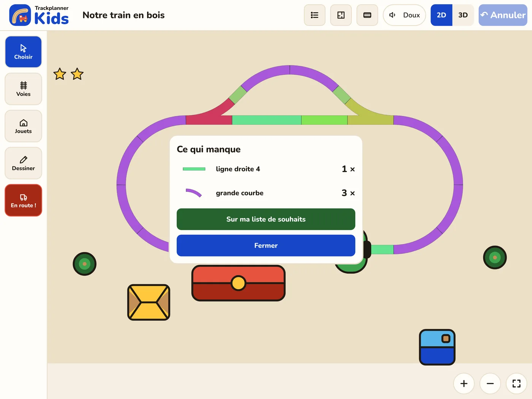This screenshot has height=399, width=532.
Task: Click the first gold star
Action: click(60, 74)
